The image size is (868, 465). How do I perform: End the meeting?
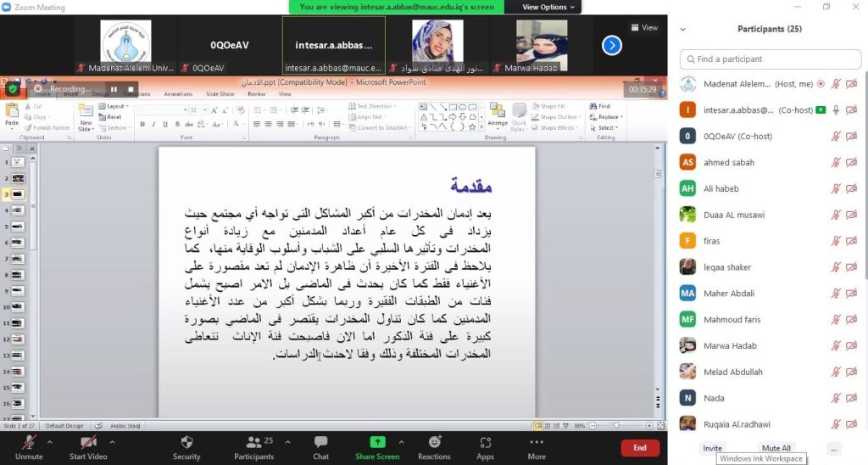[640, 448]
